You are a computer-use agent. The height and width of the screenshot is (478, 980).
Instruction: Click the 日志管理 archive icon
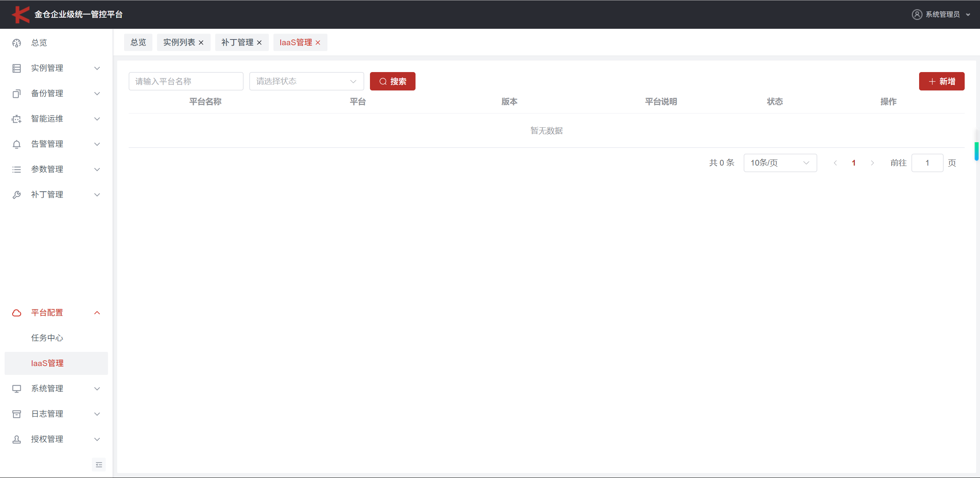(16, 414)
